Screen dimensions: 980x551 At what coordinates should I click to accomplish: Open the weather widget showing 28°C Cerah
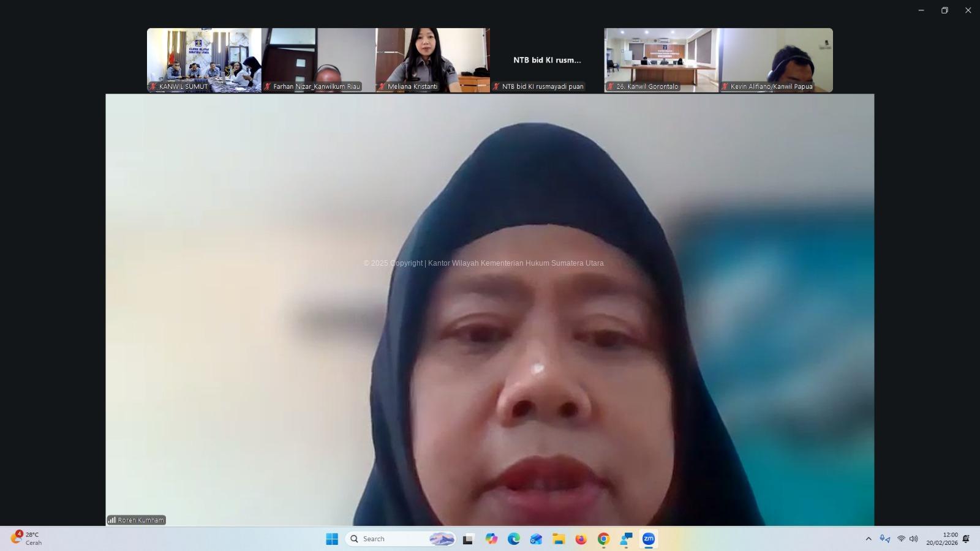(x=27, y=539)
